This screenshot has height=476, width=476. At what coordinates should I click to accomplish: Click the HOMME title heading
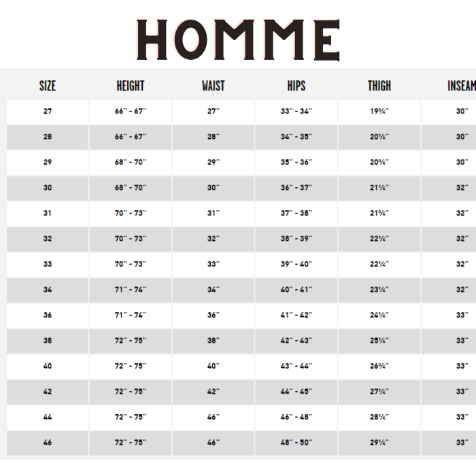(238, 39)
